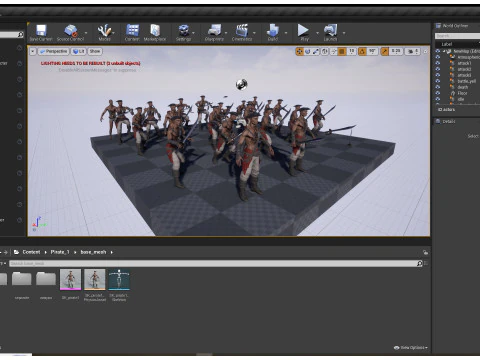Select the attack1 actor in World Outliner
This screenshot has width=480, height=360.
pos(464,63)
